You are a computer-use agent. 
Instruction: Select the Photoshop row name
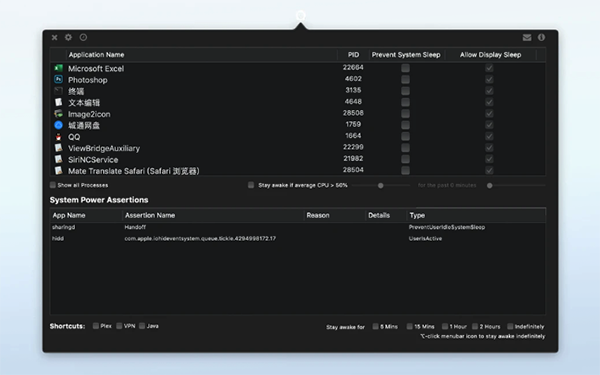(x=88, y=80)
